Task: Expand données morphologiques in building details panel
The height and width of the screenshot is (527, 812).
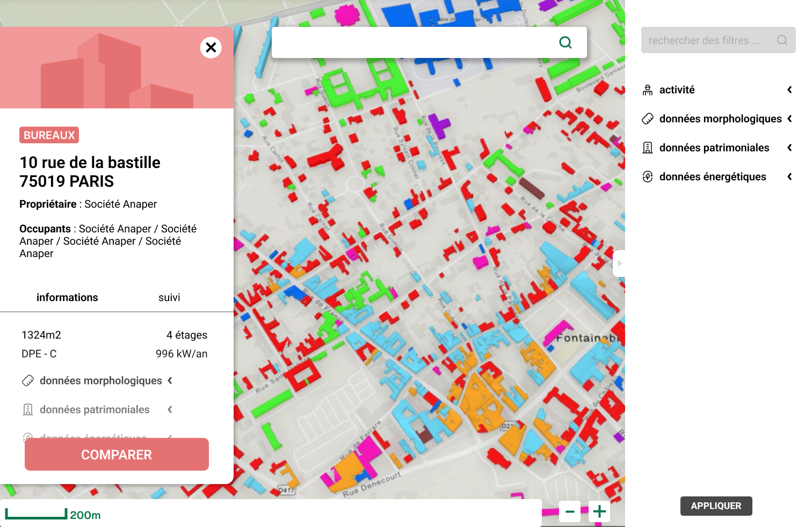Action: tap(170, 381)
